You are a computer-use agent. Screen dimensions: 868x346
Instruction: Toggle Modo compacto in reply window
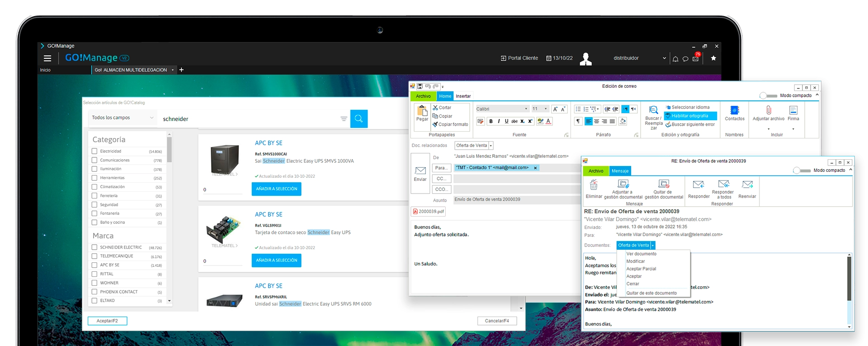tap(802, 171)
